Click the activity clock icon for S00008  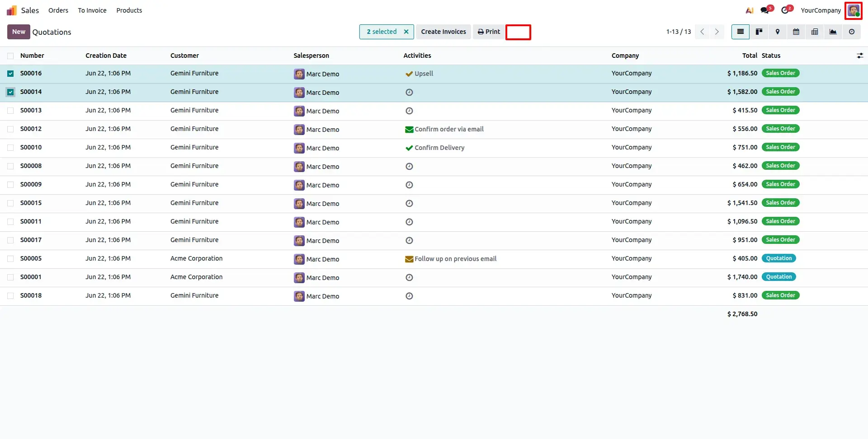tap(409, 166)
